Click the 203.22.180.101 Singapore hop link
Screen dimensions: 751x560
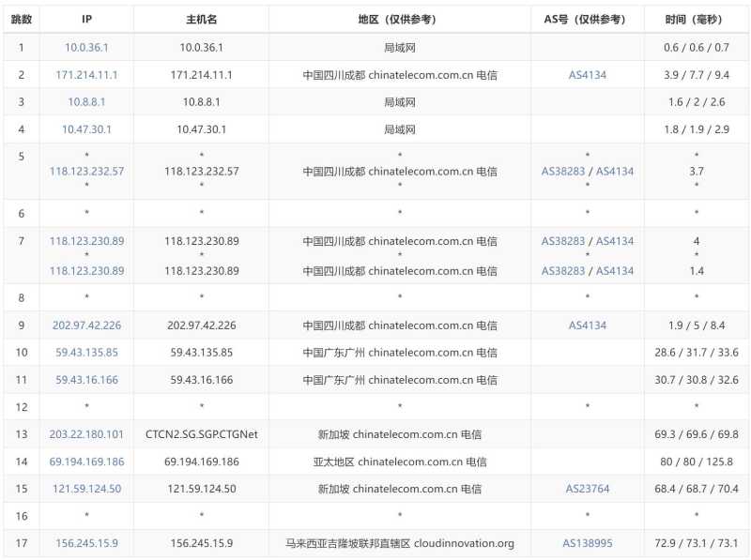tap(86, 434)
